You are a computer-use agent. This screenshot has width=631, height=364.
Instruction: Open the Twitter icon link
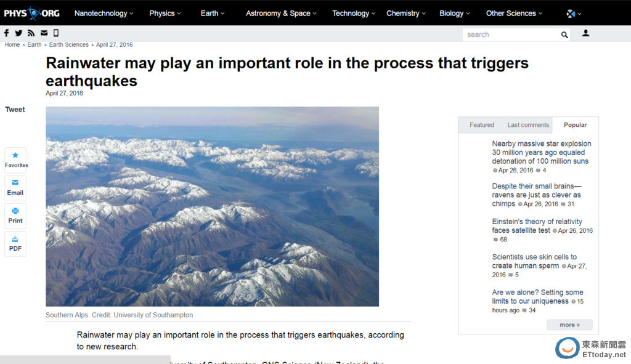[18, 33]
